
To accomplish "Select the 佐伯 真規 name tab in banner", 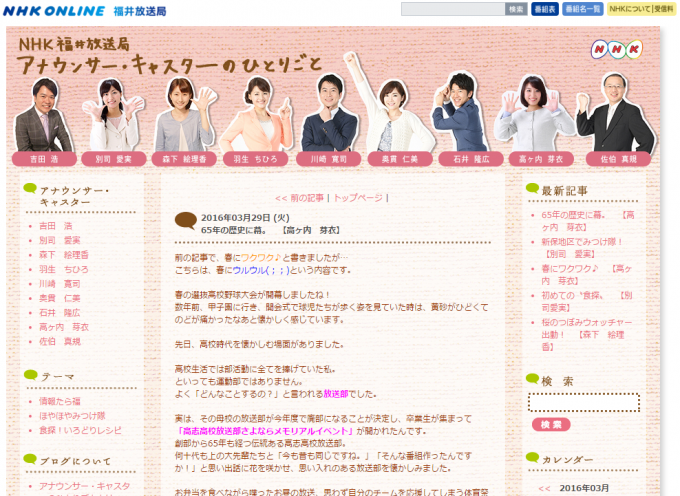I will pyautogui.click(x=618, y=159).
